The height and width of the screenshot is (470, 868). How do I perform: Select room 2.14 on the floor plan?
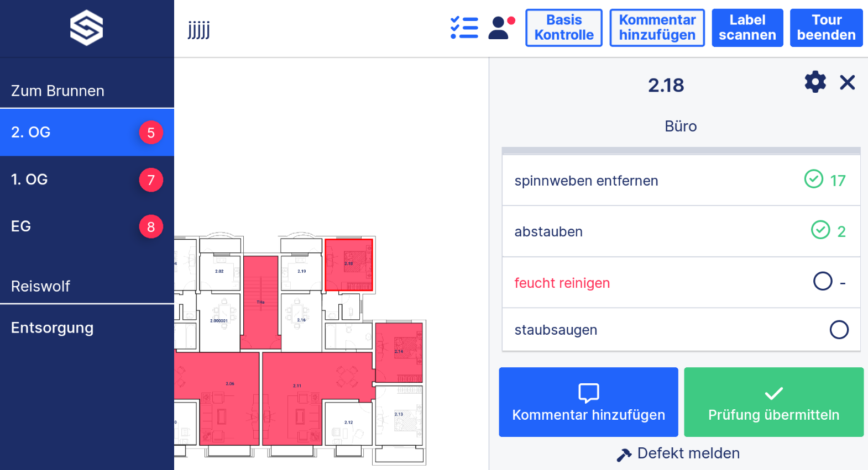(x=399, y=352)
